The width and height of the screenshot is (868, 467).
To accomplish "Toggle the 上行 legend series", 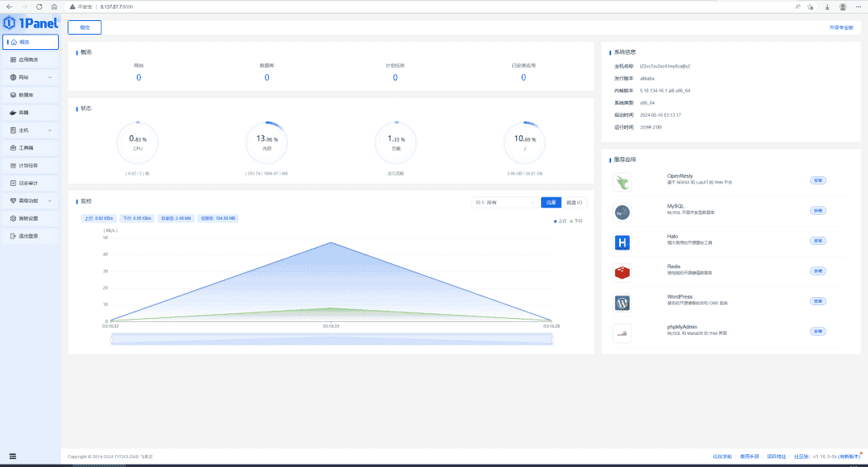I will point(560,221).
